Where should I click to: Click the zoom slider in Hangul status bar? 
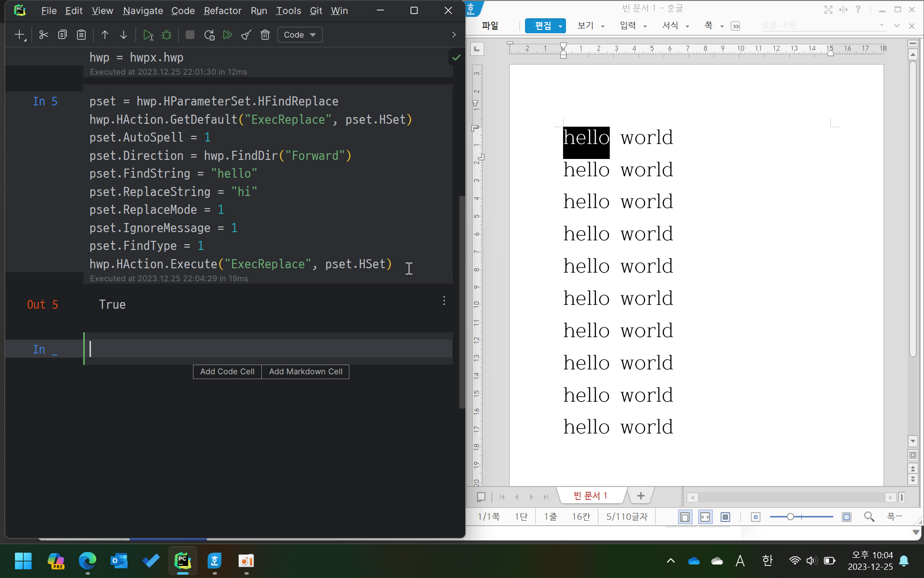tap(801, 517)
